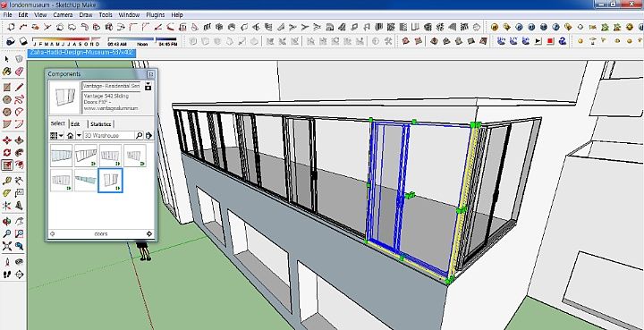The image size is (644, 330).
Task: Select the Select arrow tool
Action: [x=7, y=60]
